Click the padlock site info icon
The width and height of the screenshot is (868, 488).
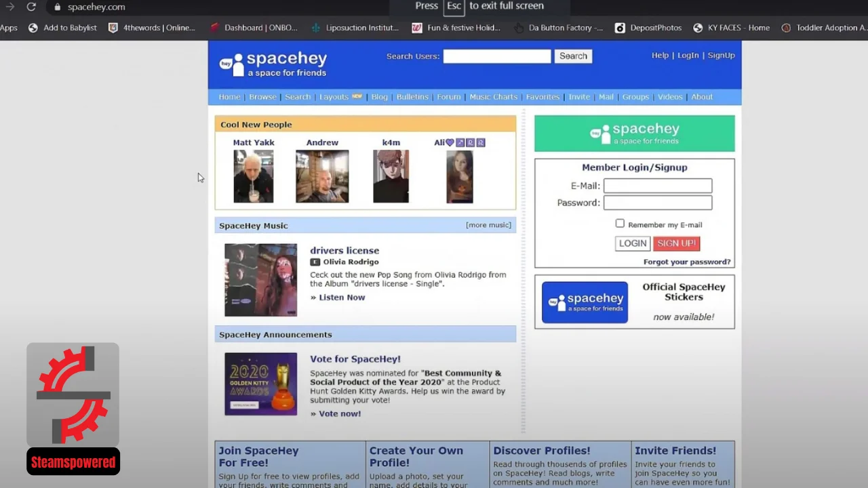click(57, 7)
